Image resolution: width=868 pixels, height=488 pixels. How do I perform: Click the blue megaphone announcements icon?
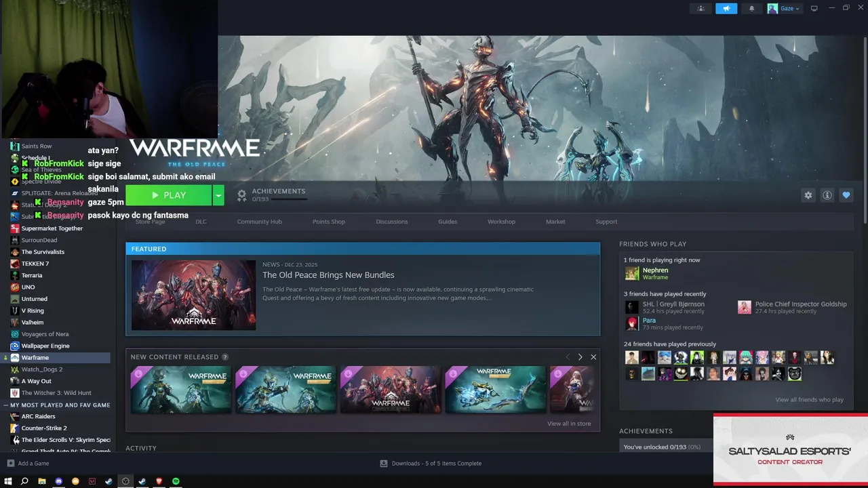click(x=726, y=8)
